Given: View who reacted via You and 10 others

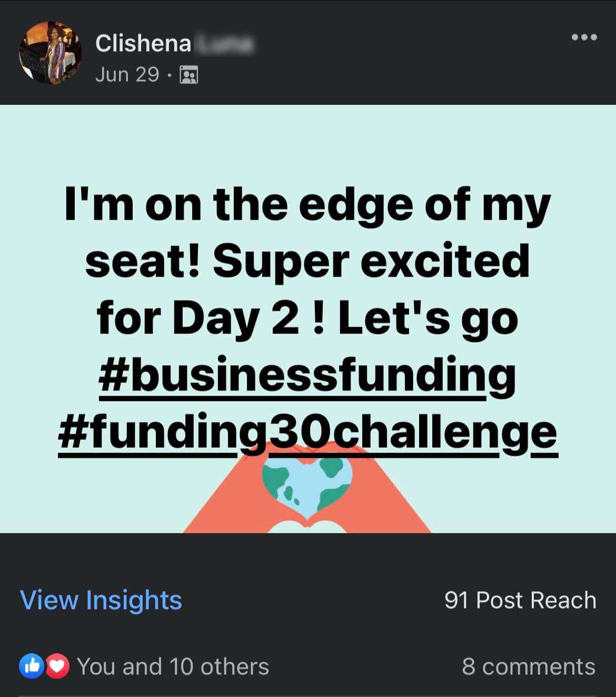Looking at the screenshot, I should (x=173, y=666).
